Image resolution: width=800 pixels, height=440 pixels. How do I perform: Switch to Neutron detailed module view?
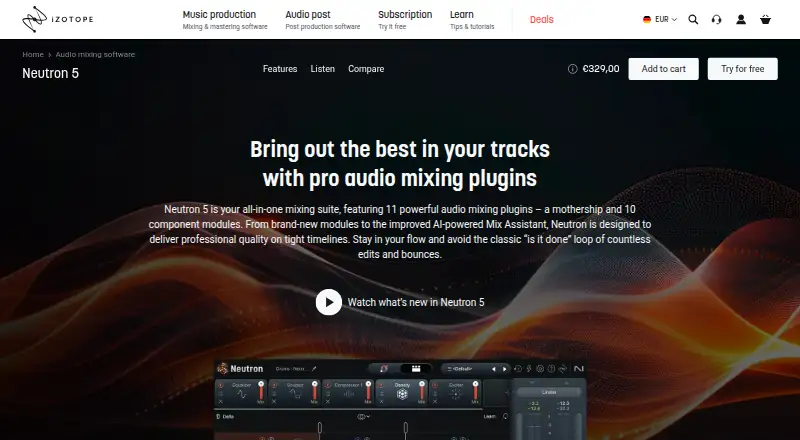click(416, 369)
